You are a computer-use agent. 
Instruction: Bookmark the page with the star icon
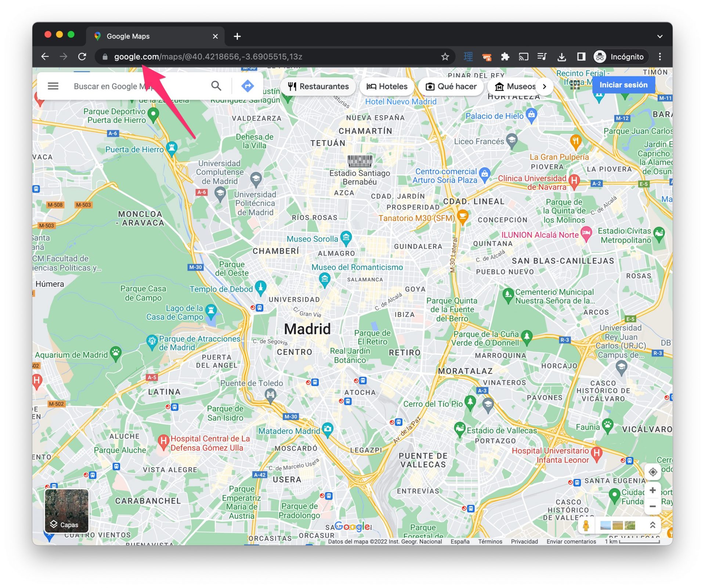(445, 57)
